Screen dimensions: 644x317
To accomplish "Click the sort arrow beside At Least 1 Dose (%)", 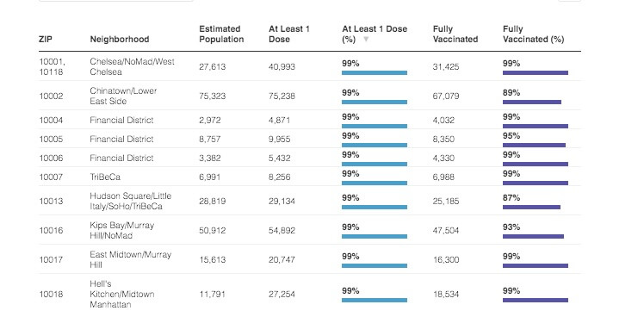I will pyautogui.click(x=366, y=40).
